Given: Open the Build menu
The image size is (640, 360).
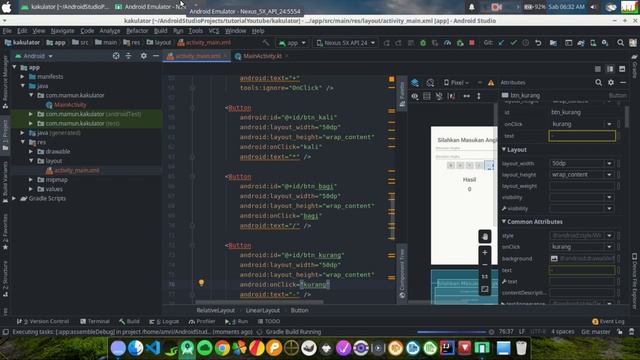Looking at the screenshot, I should (160, 31).
